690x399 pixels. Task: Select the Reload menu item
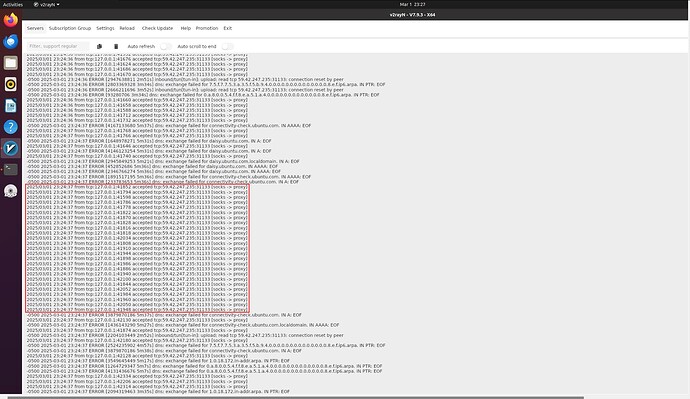pyautogui.click(x=127, y=28)
